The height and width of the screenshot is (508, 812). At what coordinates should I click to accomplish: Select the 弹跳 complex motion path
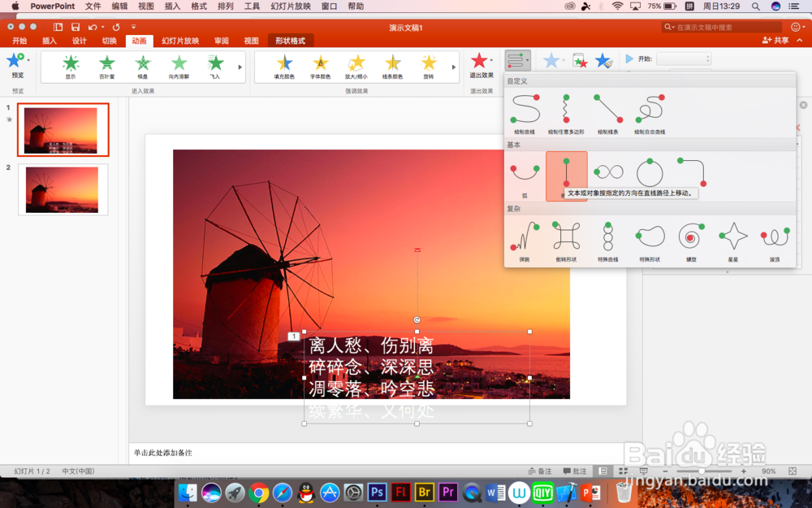pos(525,241)
